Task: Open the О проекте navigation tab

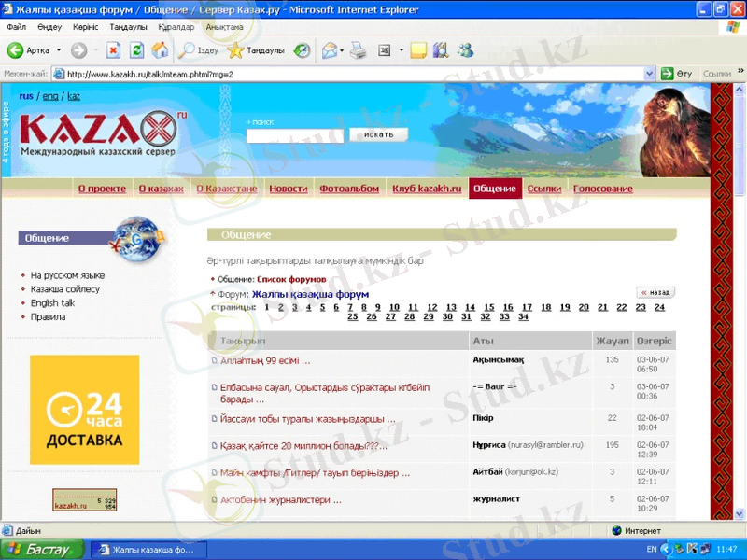Action: [x=102, y=189]
